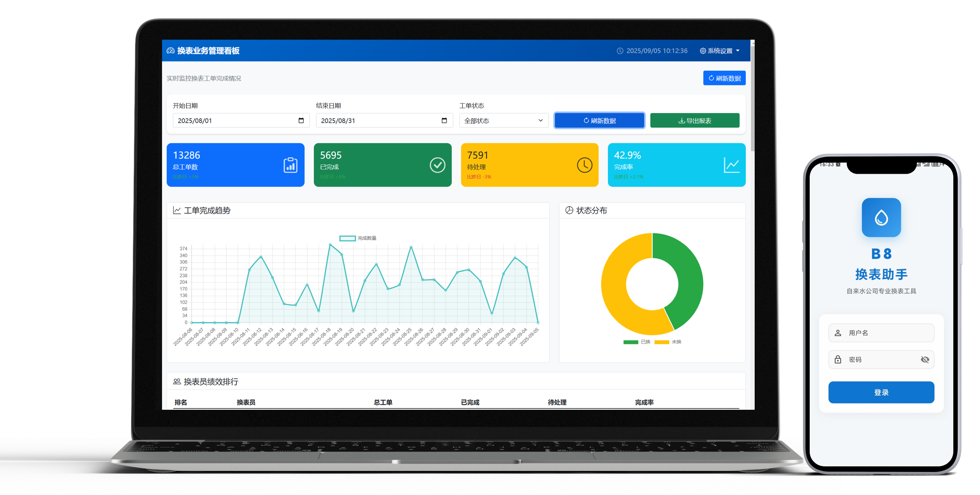Click the water drop app logo
Viewport: 980px width, 495px height.
(881, 218)
